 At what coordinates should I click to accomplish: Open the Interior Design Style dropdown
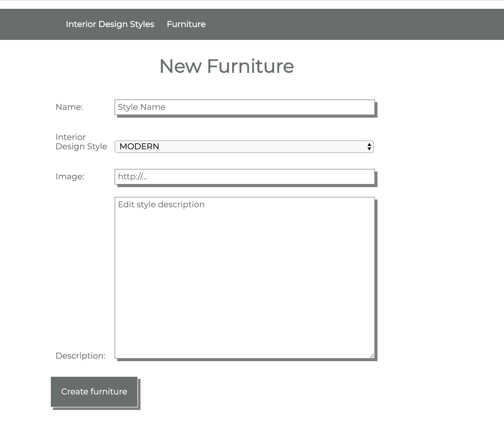pos(244,146)
